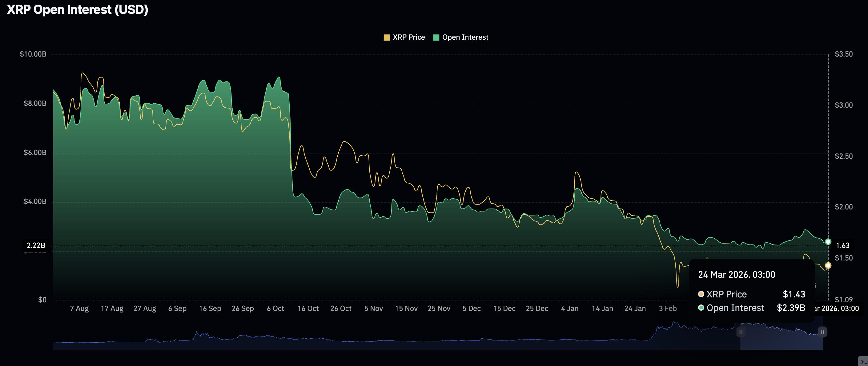Click the right range selector handle
Image resolution: width=868 pixels, height=366 pixels.
(x=822, y=332)
